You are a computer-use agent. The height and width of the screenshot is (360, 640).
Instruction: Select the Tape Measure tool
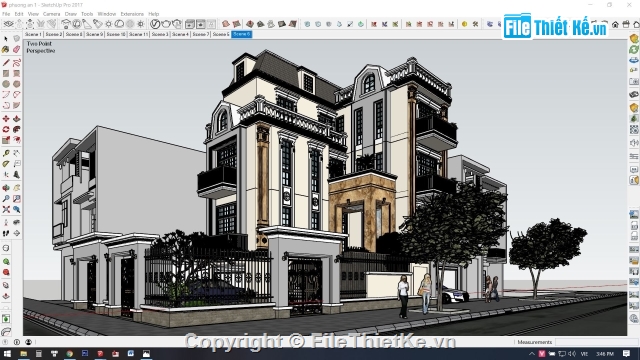(x=6, y=153)
